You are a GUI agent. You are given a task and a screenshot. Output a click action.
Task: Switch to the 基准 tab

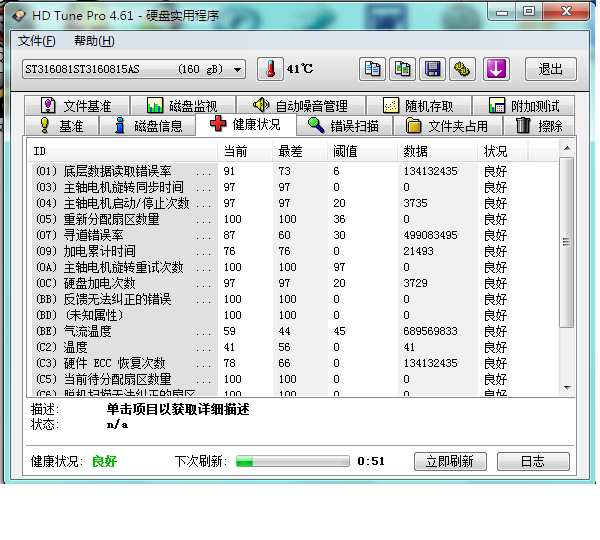(x=62, y=126)
